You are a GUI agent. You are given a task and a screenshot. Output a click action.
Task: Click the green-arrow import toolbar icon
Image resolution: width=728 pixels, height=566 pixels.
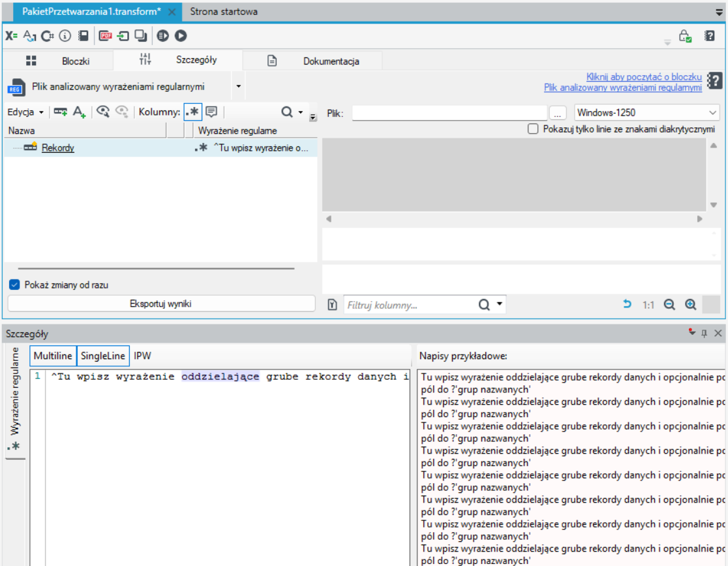pyautogui.click(x=123, y=36)
